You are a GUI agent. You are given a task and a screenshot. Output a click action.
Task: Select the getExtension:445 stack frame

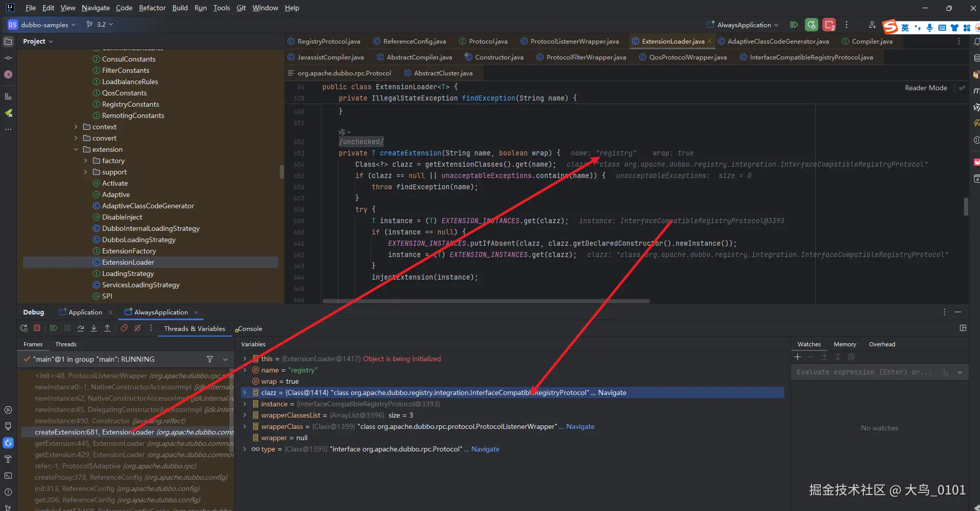point(127,443)
